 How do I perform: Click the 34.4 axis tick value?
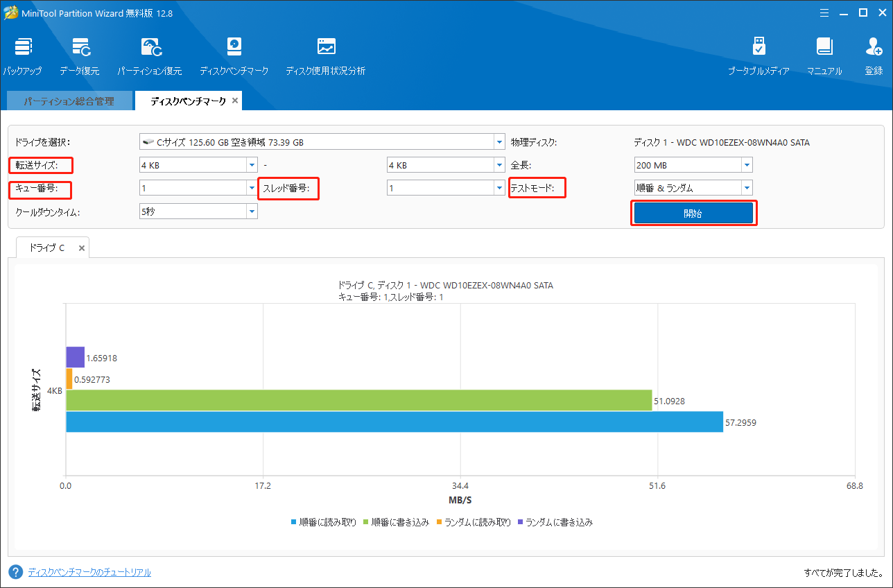click(x=460, y=486)
